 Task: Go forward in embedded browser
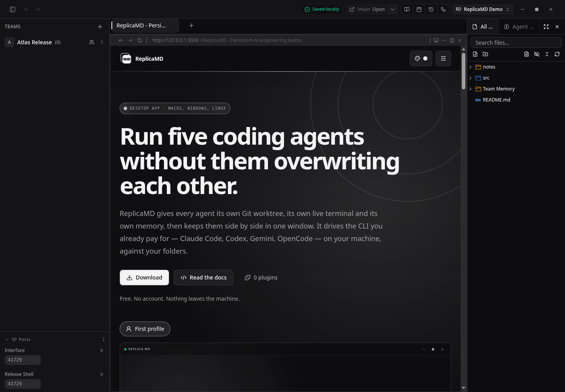130,40
